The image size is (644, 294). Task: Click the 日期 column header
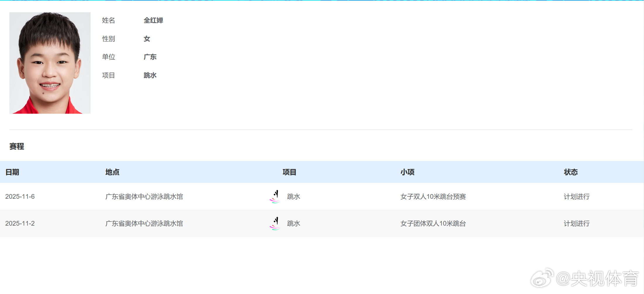[13, 172]
